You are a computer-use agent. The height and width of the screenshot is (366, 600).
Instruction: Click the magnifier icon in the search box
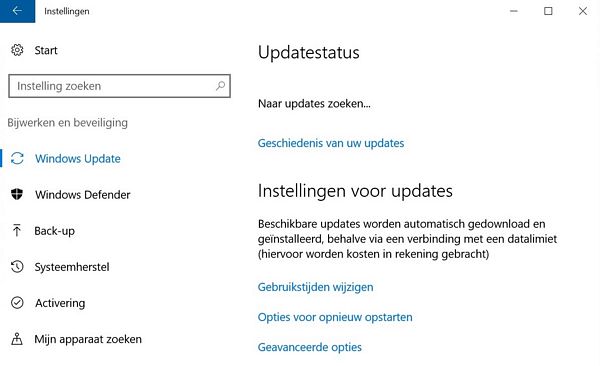point(220,86)
